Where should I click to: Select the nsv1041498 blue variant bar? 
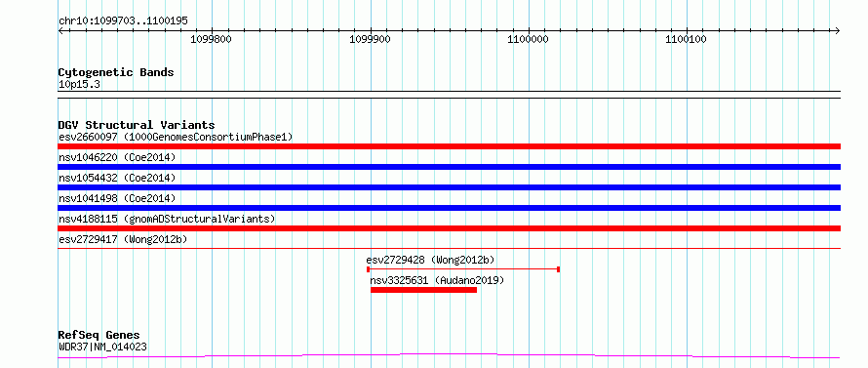[x=449, y=208]
